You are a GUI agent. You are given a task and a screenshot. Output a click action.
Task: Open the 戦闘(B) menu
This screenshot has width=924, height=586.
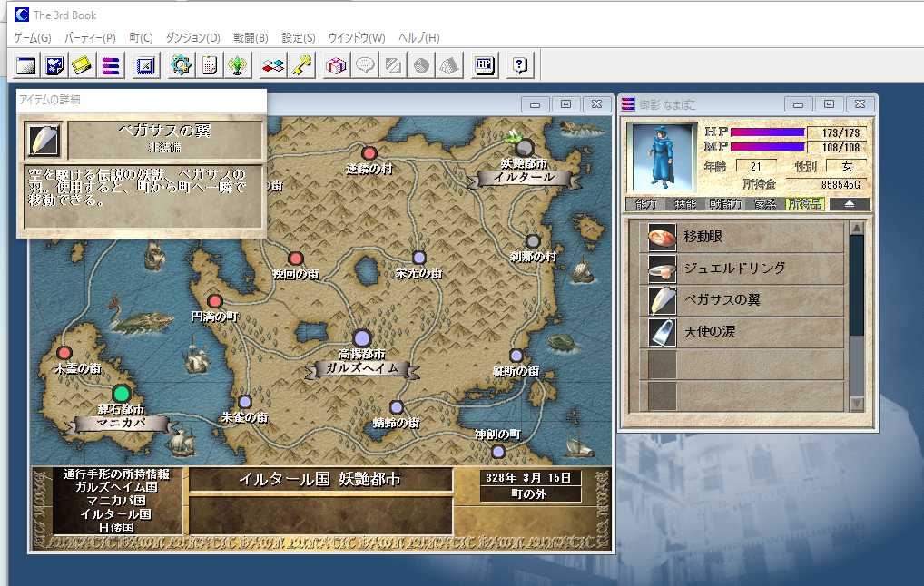[251, 38]
